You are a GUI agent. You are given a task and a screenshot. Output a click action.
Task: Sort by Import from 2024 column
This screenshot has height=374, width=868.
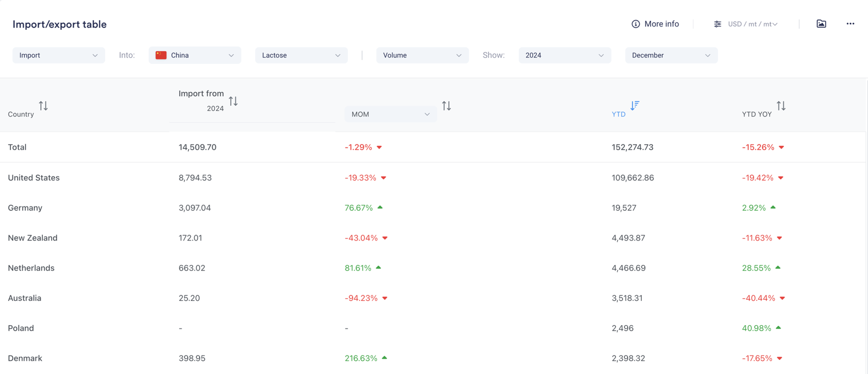coord(233,101)
